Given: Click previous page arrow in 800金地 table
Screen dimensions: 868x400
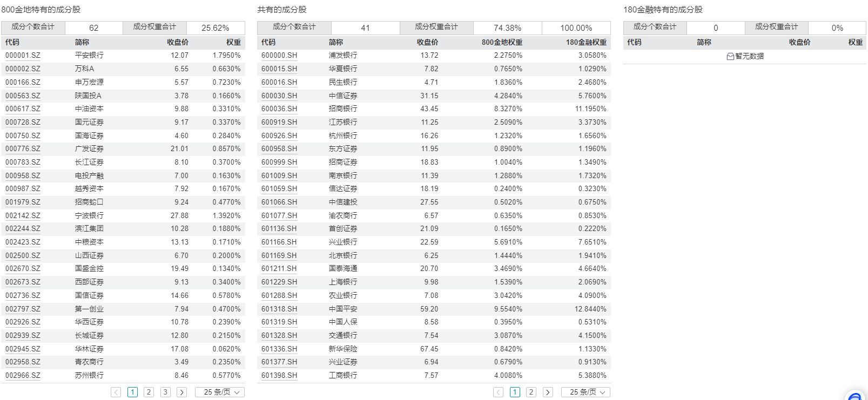Looking at the screenshot, I should point(116,392).
